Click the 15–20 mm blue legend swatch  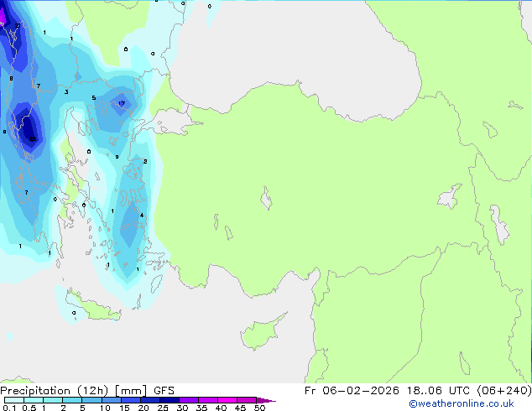coord(131,400)
